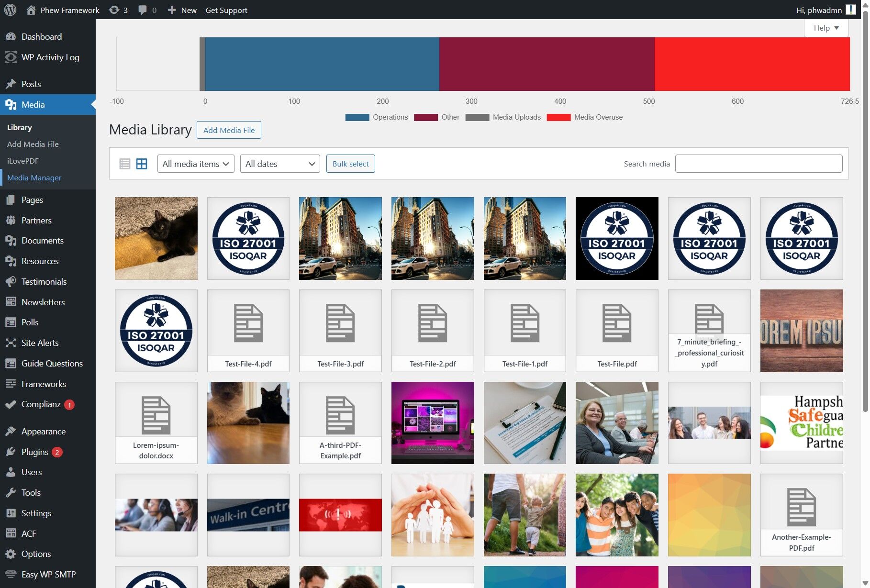The height and width of the screenshot is (588, 870).
Task: Select the 7_minute_briefing professional curiosity PDF thumbnail
Action: pos(709,331)
